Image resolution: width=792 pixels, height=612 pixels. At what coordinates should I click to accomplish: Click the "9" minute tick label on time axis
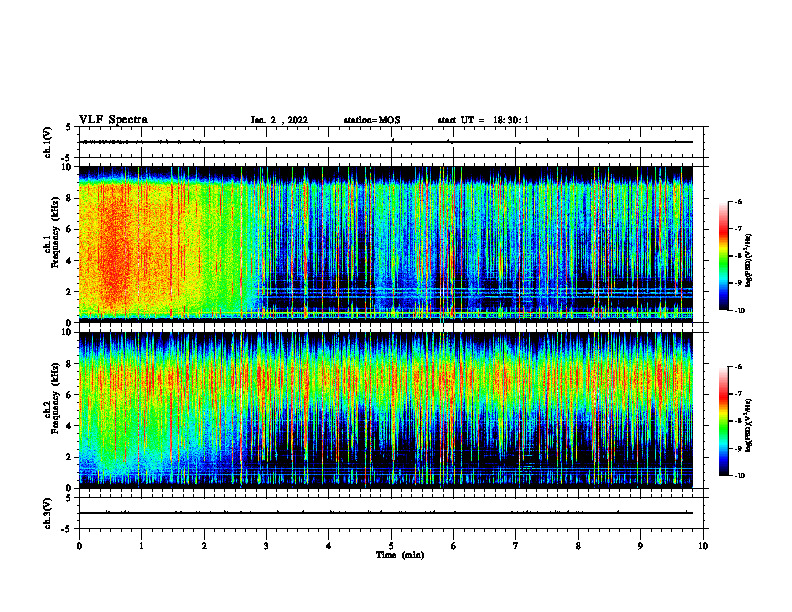click(x=640, y=546)
